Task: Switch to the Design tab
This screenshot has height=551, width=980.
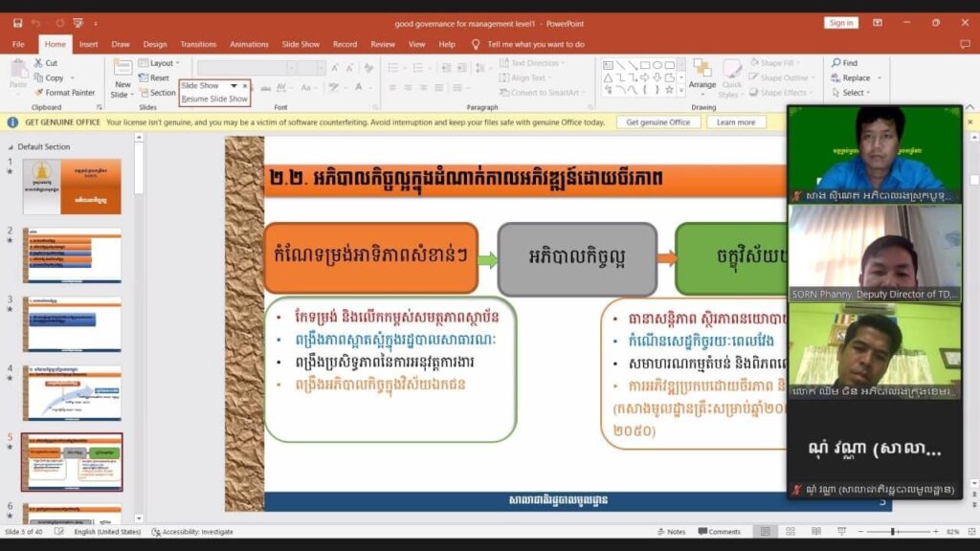Action: [155, 44]
